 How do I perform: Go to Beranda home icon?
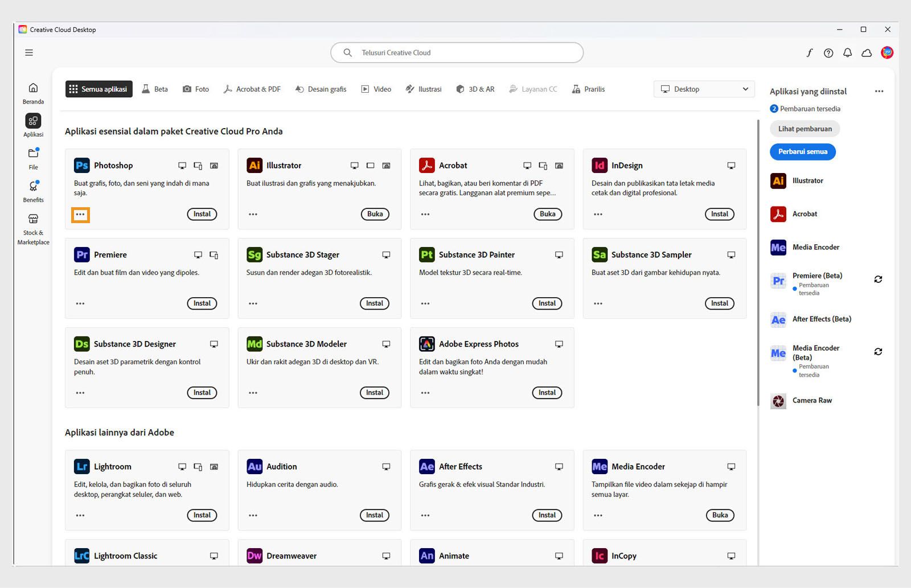[33, 88]
